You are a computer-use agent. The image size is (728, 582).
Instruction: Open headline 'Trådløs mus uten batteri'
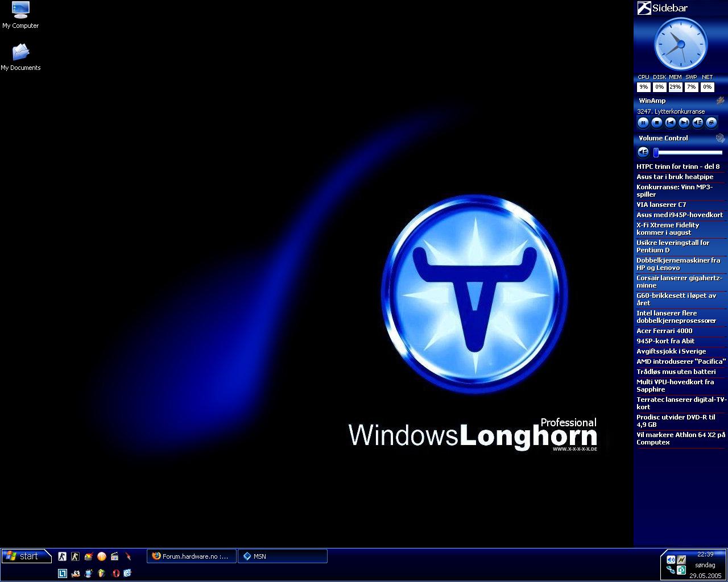676,372
